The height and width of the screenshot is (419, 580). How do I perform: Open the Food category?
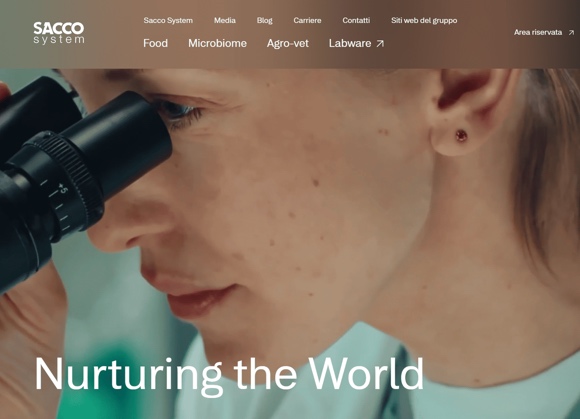tap(155, 43)
